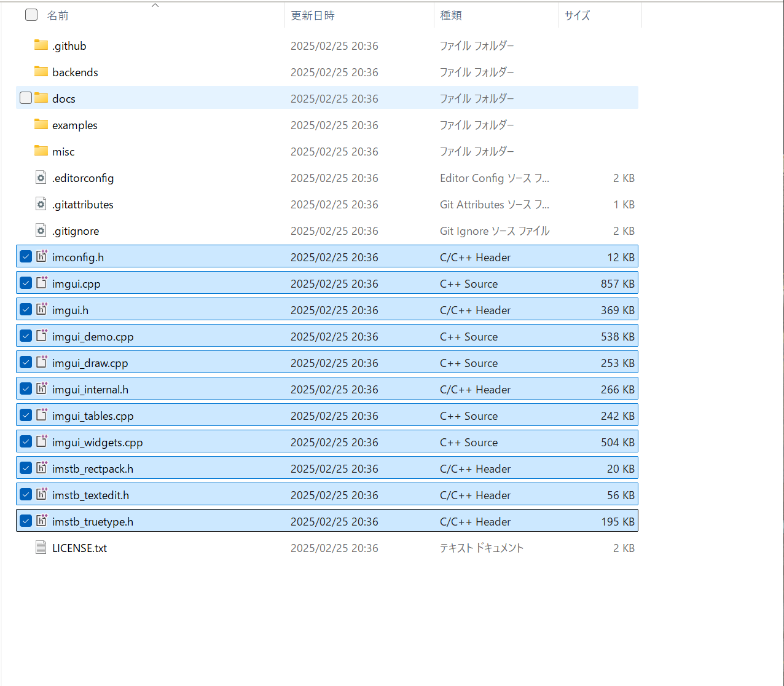Check the checkbox for the docs folder
Image resolution: width=784 pixels, height=686 pixels.
click(26, 98)
